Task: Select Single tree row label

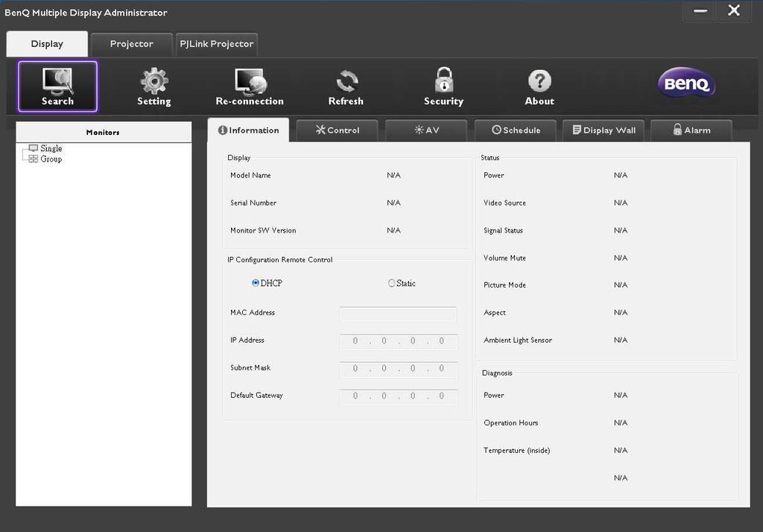Action: (51, 148)
